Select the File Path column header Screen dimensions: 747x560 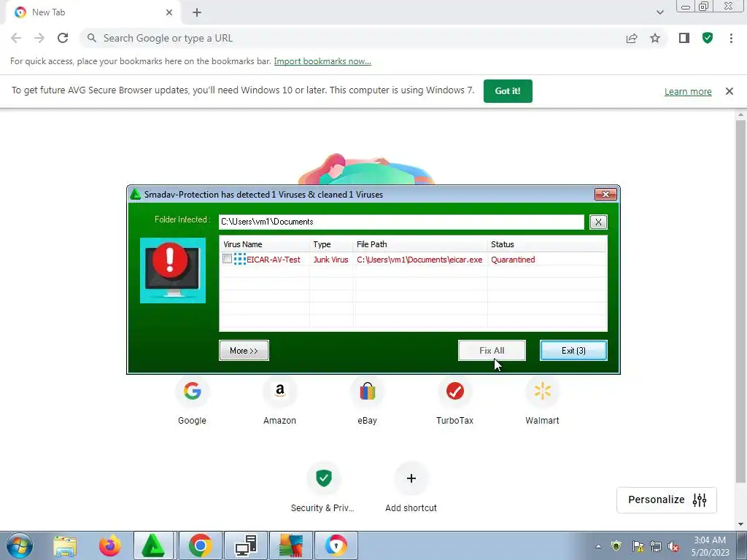(420, 244)
